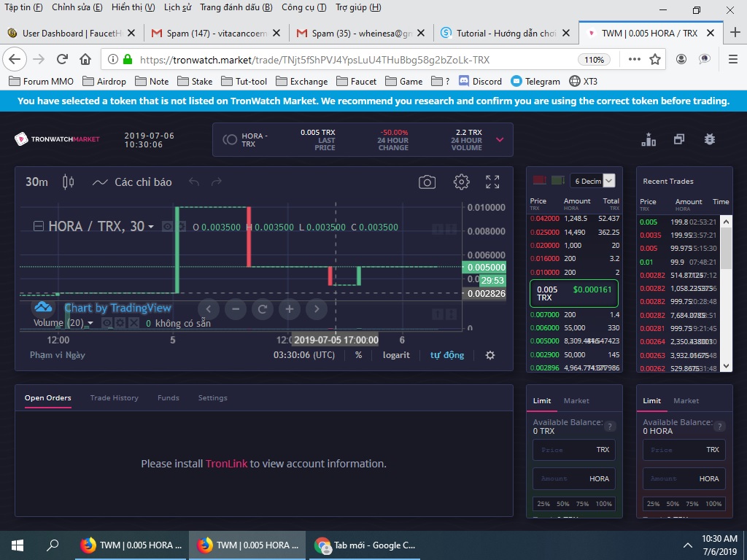747x560 pixels.
Task: Open the candlestick chart style selector
Action: (69, 182)
